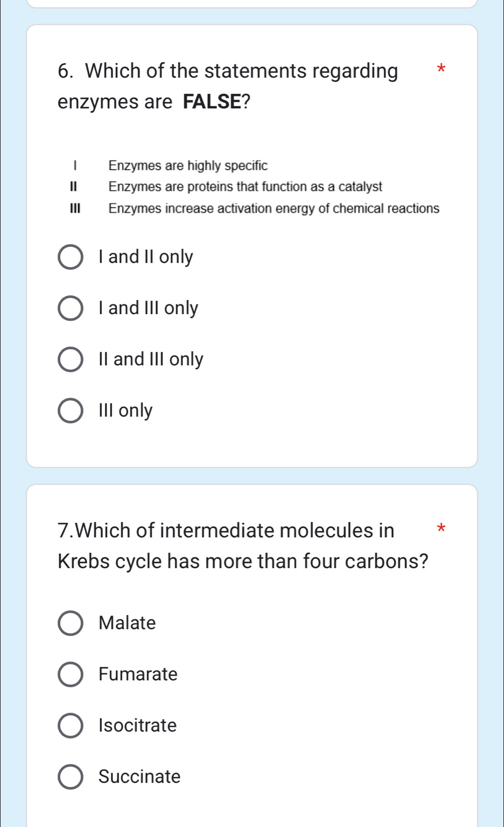Viewport: 504px width, 827px height.
Task: Select the "I and II only" answer option
Action: (70, 256)
